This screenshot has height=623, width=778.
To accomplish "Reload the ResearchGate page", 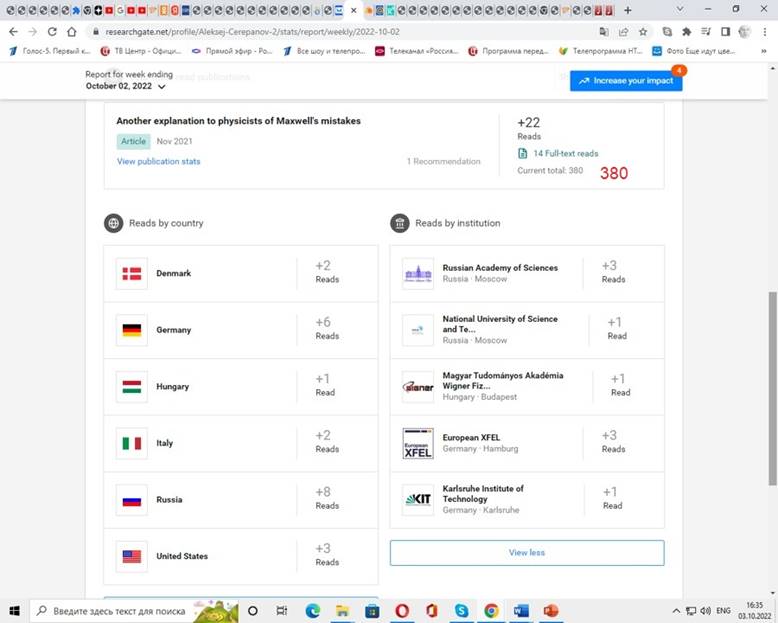I will coord(52,32).
